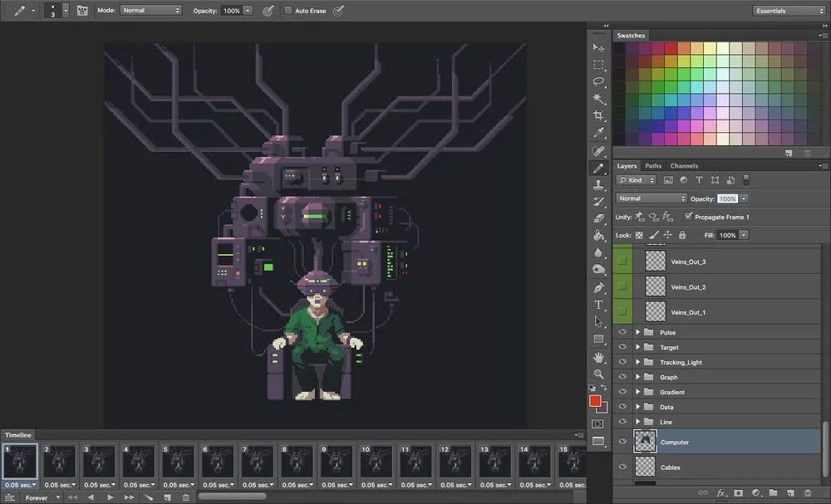Viewport: 831px width, 504px height.
Task: Switch to the Eraser tool
Action: click(598, 218)
